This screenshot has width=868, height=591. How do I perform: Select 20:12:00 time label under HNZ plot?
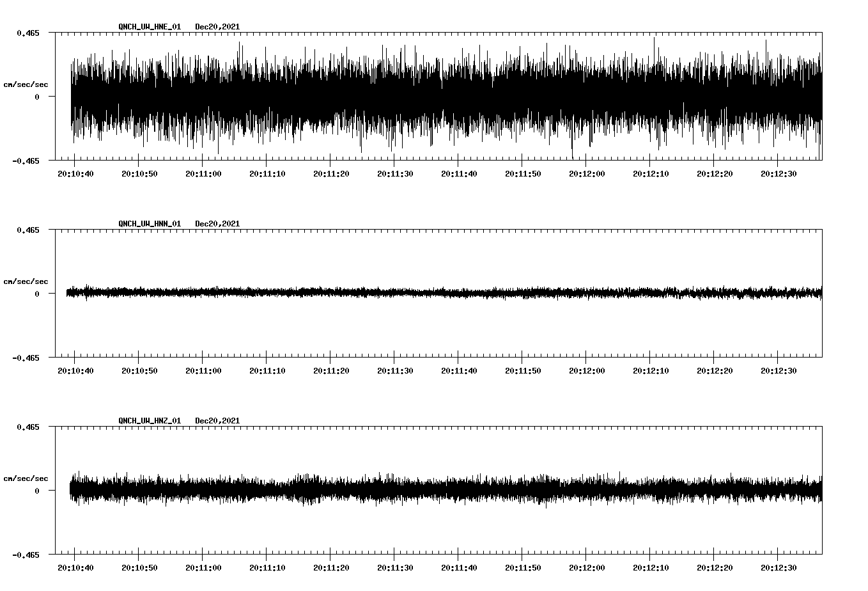point(587,568)
